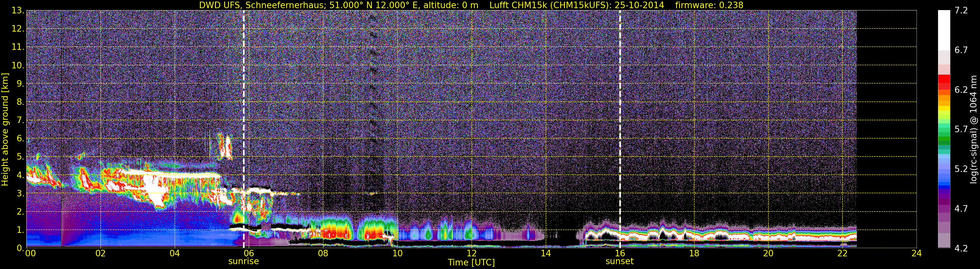
Task: Click the white dashed sunset marker line
Action: pos(620,129)
